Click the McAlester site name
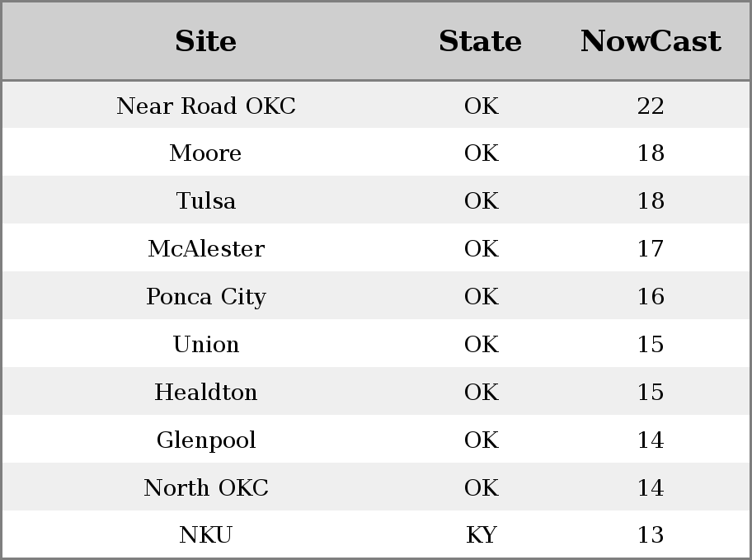 click(206, 248)
